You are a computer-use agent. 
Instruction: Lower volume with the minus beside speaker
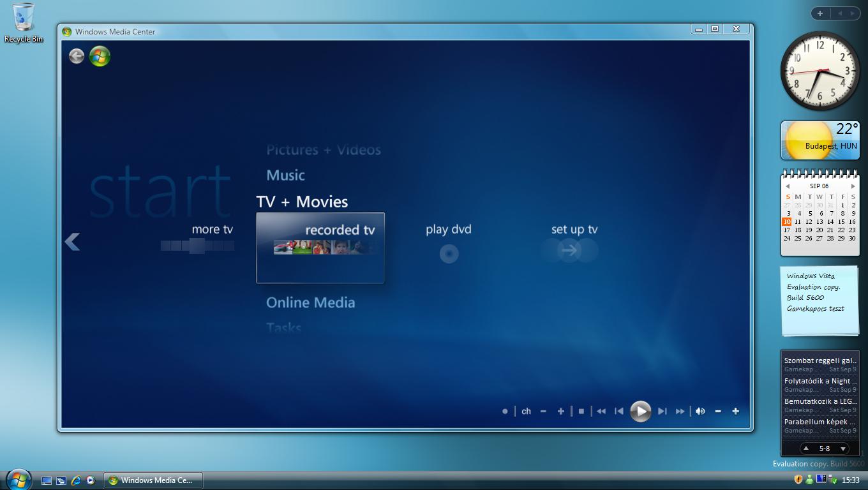[718, 412]
